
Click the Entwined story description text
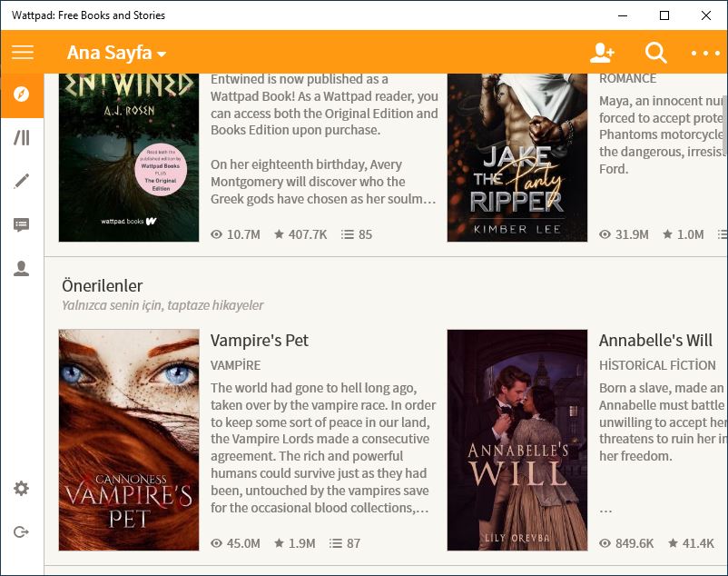pos(324,139)
